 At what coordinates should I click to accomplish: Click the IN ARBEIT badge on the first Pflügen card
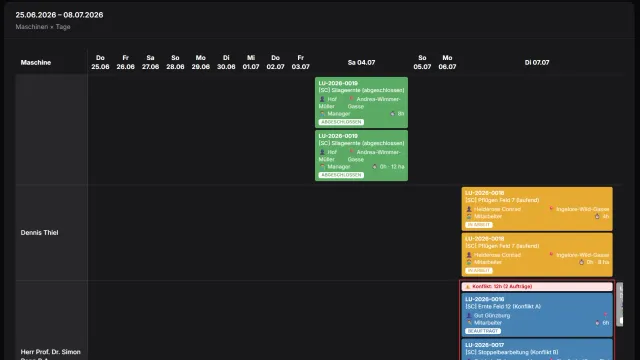coord(479,224)
